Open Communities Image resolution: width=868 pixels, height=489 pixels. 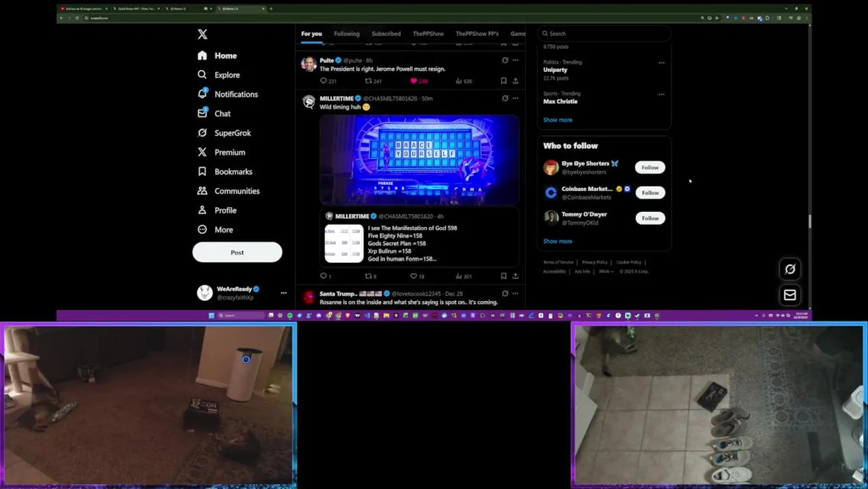click(228, 191)
